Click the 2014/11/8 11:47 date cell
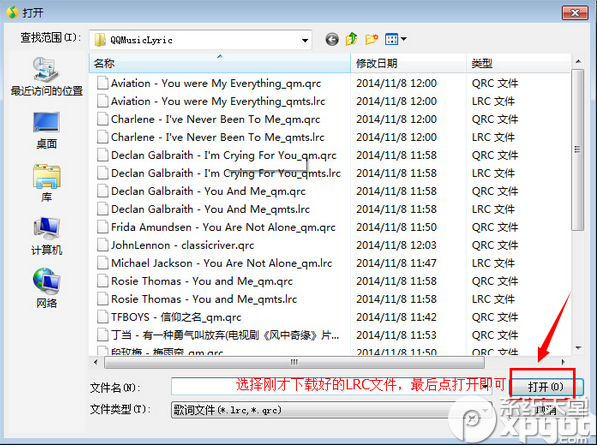 point(396,263)
